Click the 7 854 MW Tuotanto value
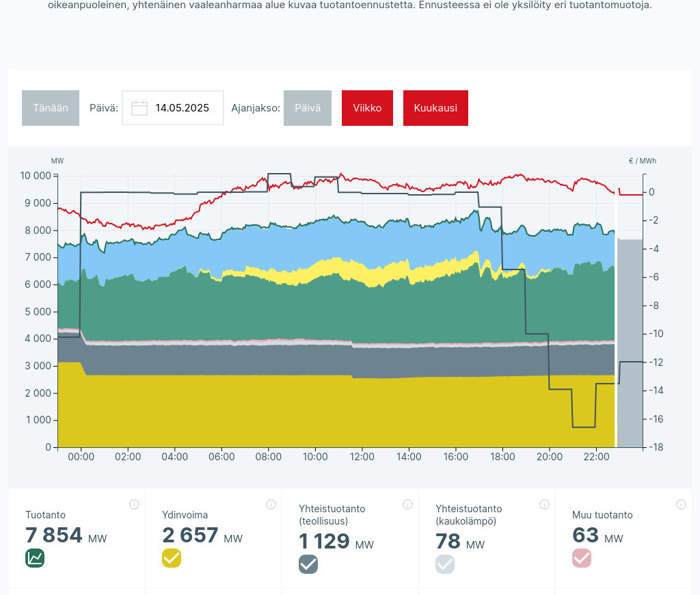This screenshot has height=595, width=700. pos(55,535)
